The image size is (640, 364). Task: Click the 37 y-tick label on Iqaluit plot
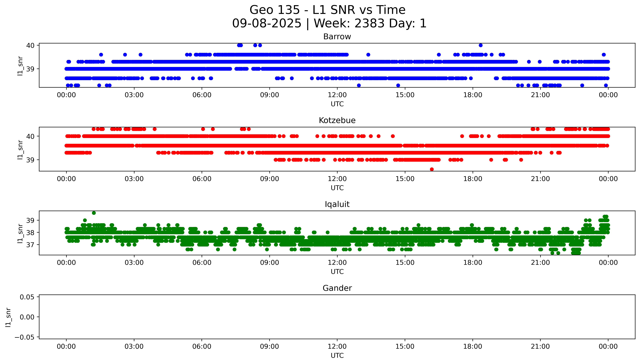30,244
